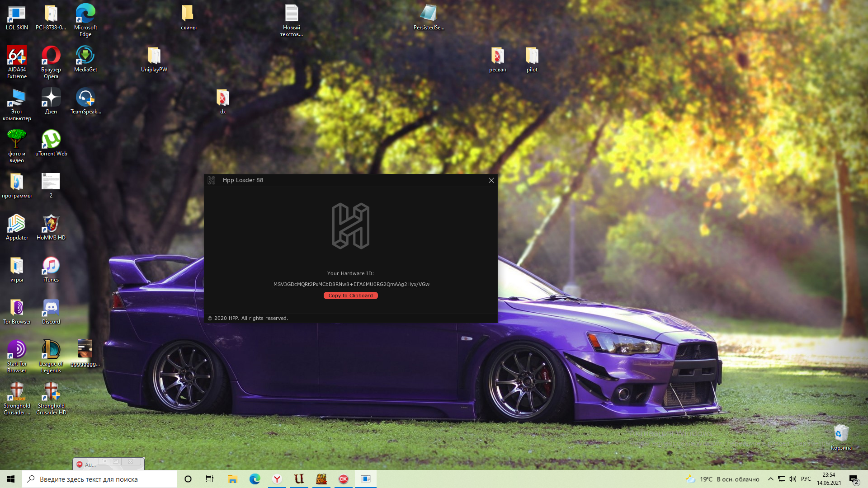The image size is (868, 488).
Task: Expand the hidden system tray icons chevron
Action: [770, 479]
